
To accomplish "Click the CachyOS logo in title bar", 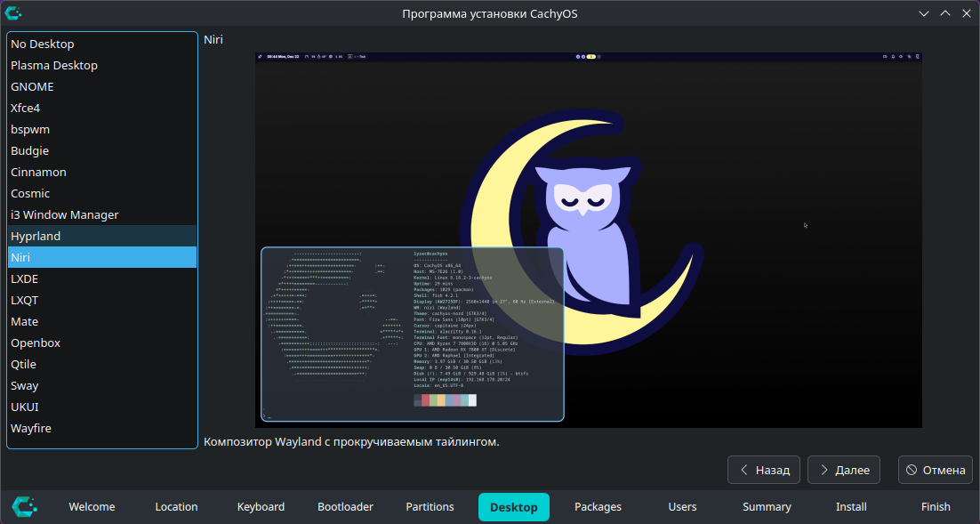I will pyautogui.click(x=13, y=12).
